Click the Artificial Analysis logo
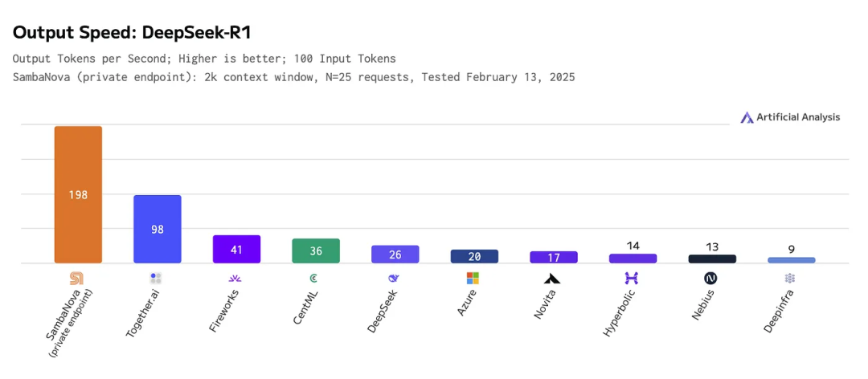Viewport: 868px width, 379px height. point(791,117)
